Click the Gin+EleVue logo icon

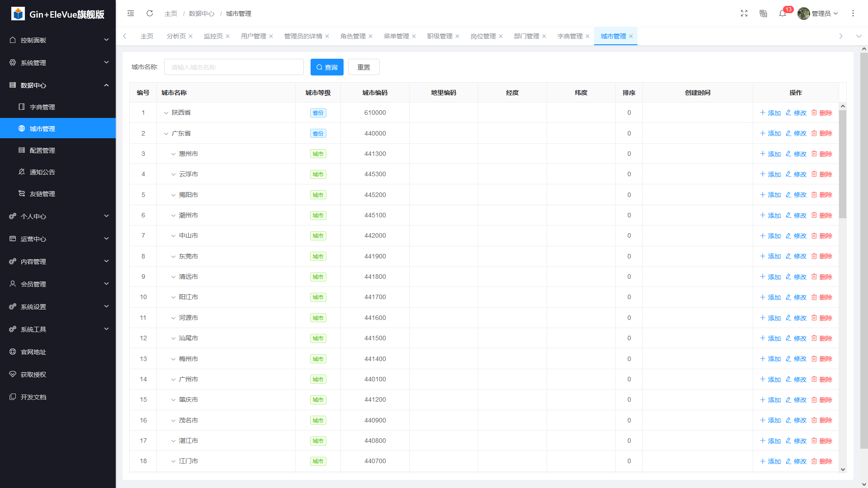pyautogui.click(x=18, y=14)
